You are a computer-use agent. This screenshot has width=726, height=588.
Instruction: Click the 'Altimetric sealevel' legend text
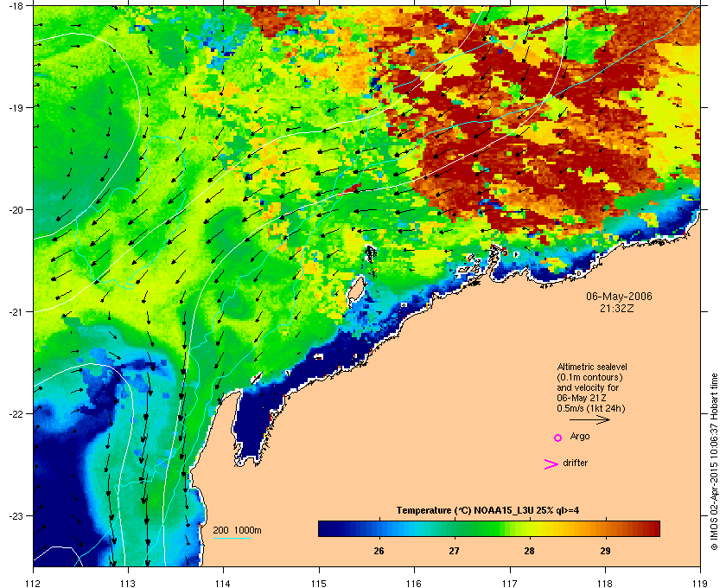coord(592,367)
